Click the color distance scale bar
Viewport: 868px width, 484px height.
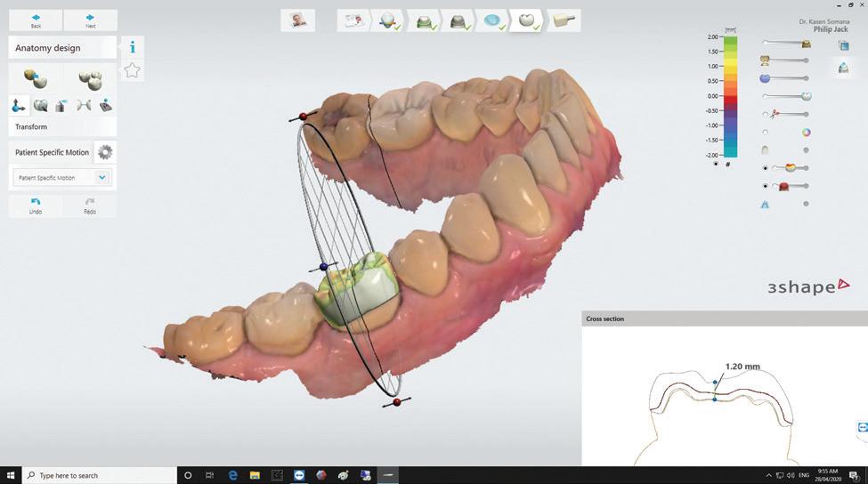point(730,96)
